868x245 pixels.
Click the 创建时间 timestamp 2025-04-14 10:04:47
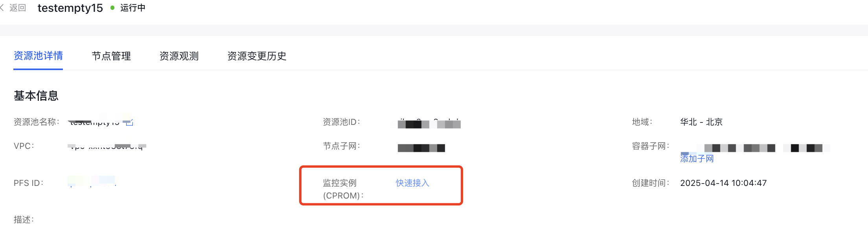coord(723,183)
